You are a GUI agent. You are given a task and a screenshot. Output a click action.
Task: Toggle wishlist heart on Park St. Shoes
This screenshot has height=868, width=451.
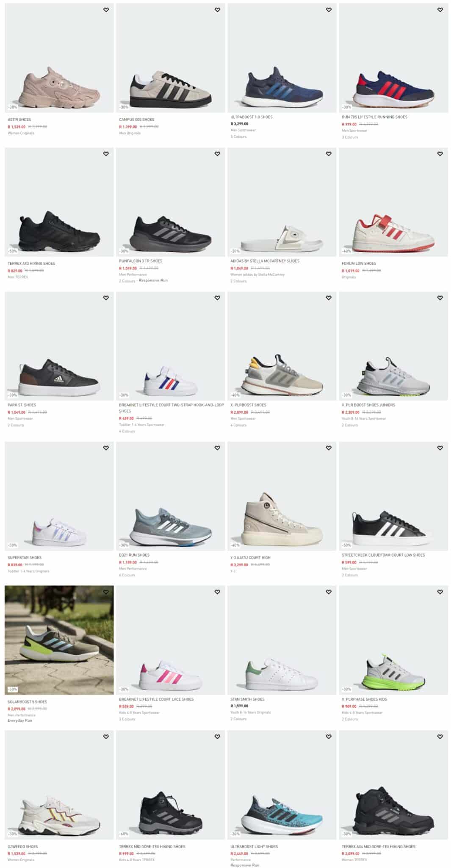(106, 298)
